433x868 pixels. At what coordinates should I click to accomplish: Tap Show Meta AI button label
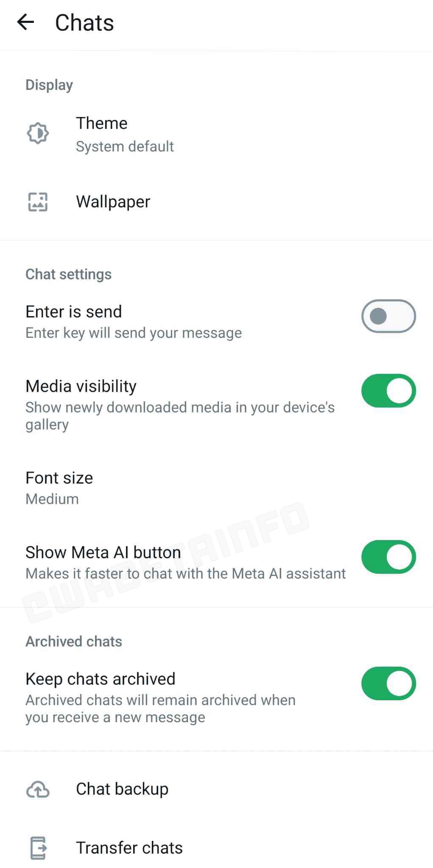tap(103, 552)
